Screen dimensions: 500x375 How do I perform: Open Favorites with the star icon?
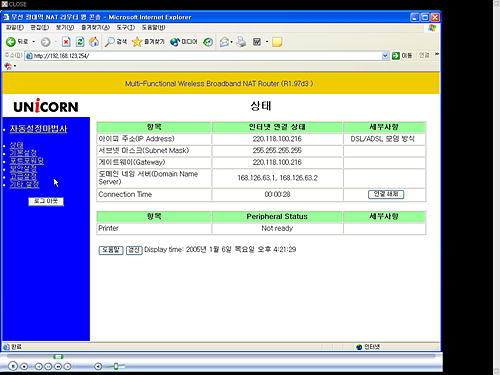[x=137, y=42]
